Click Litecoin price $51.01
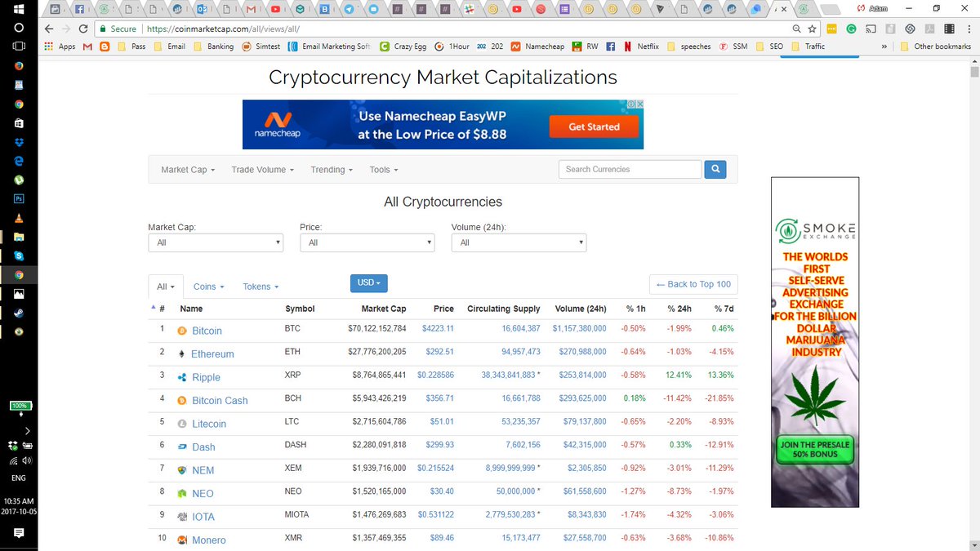Screen dimensions: 980x551 [x=441, y=424]
